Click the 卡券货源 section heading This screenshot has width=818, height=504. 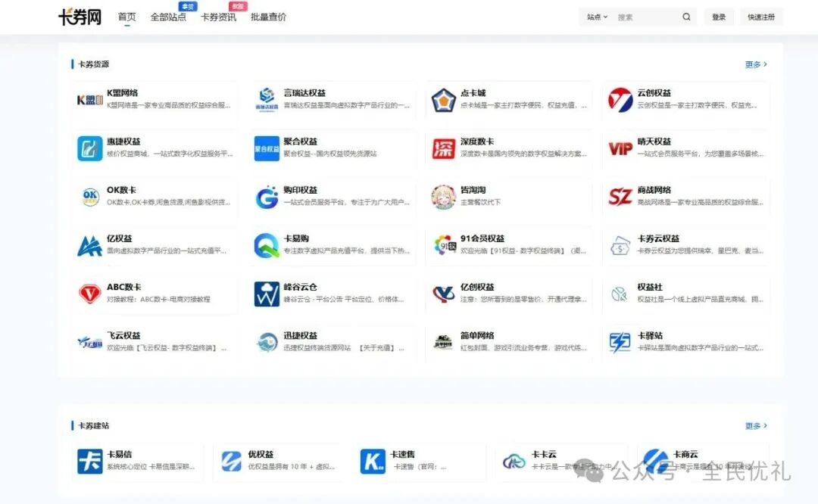tap(93, 64)
